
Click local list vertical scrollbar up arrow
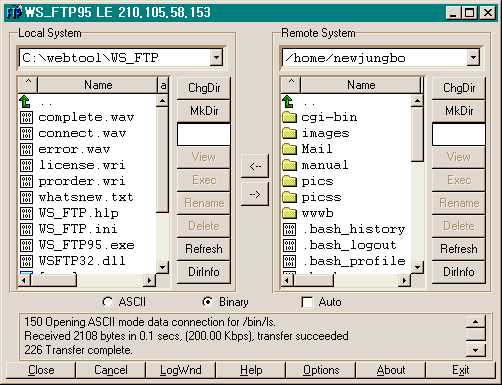tap(162, 101)
